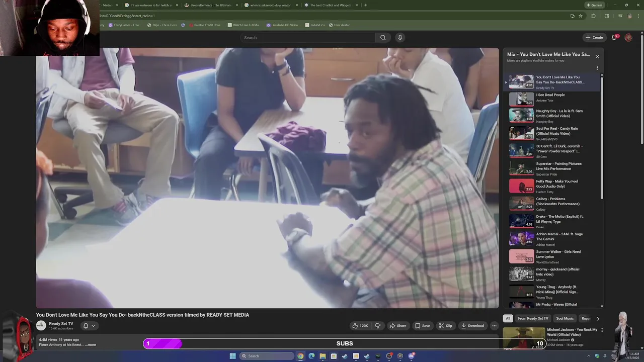Select the From Ready Set TV chip
The image size is (644, 362).
[x=533, y=318]
